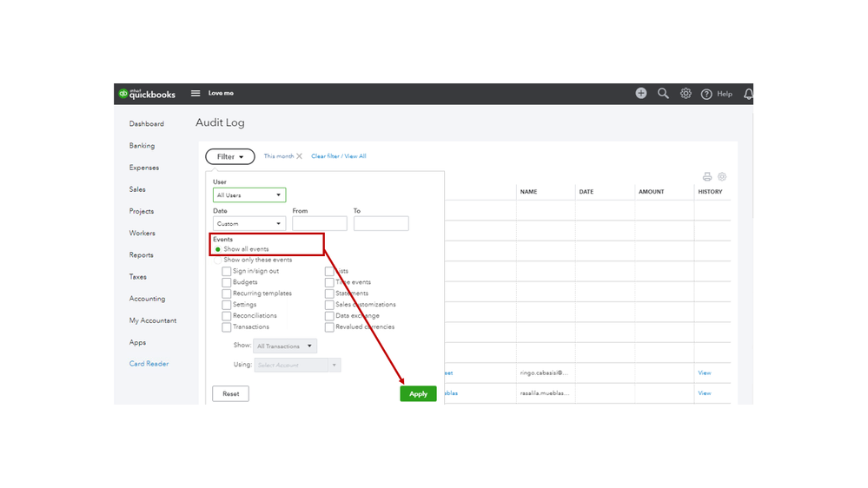Check the Data exchange checkbox

tap(329, 316)
